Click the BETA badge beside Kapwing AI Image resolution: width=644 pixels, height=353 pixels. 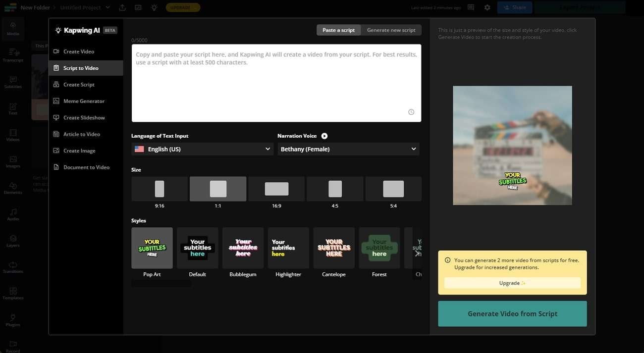(x=110, y=30)
